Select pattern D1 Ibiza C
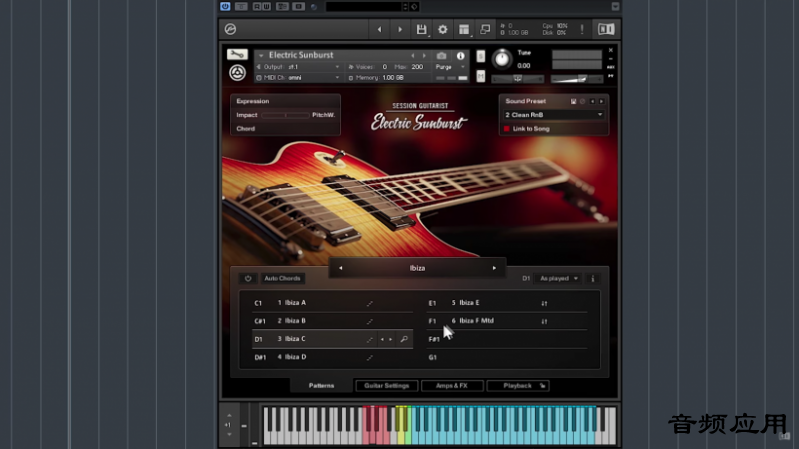 pyautogui.click(x=332, y=339)
